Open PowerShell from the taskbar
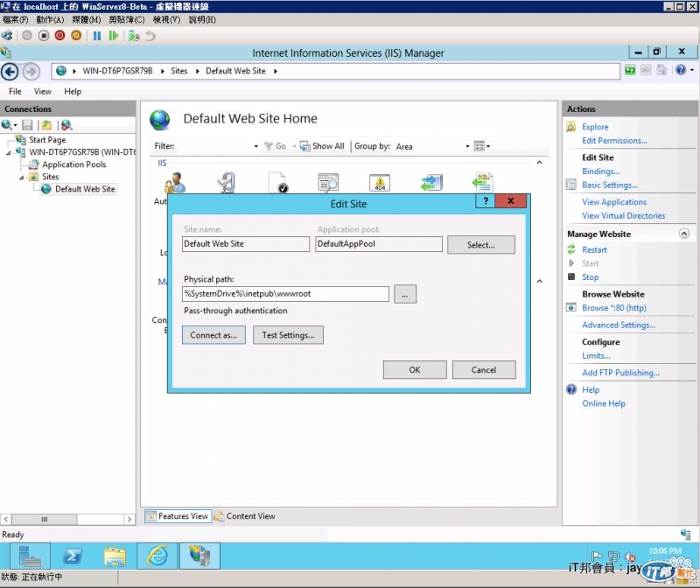 click(x=73, y=556)
